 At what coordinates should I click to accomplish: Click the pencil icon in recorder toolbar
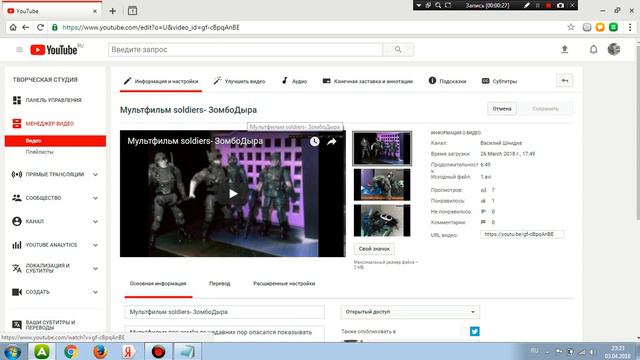point(527,5)
